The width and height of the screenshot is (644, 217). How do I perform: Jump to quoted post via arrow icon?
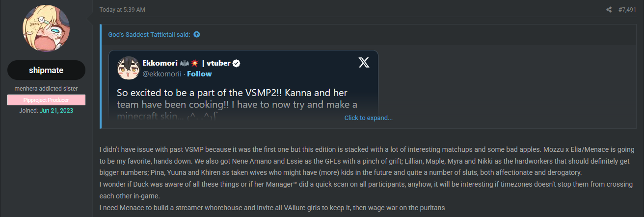197,34
